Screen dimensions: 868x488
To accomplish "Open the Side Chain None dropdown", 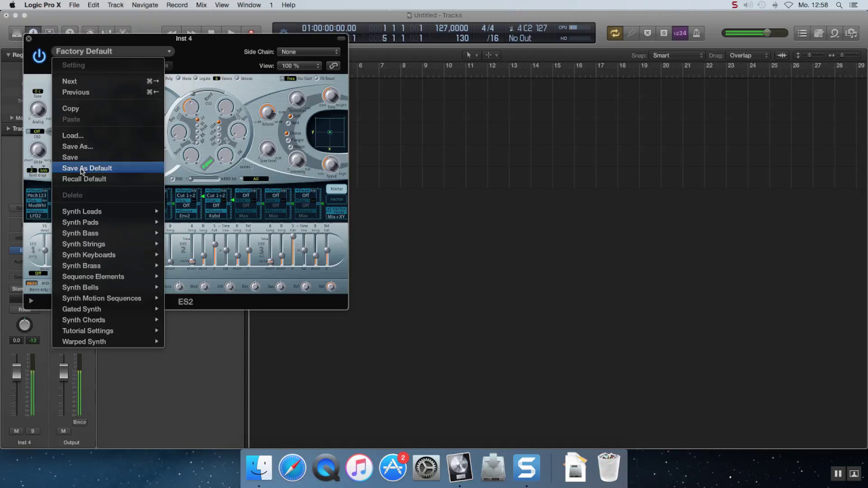I will tap(309, 52).
